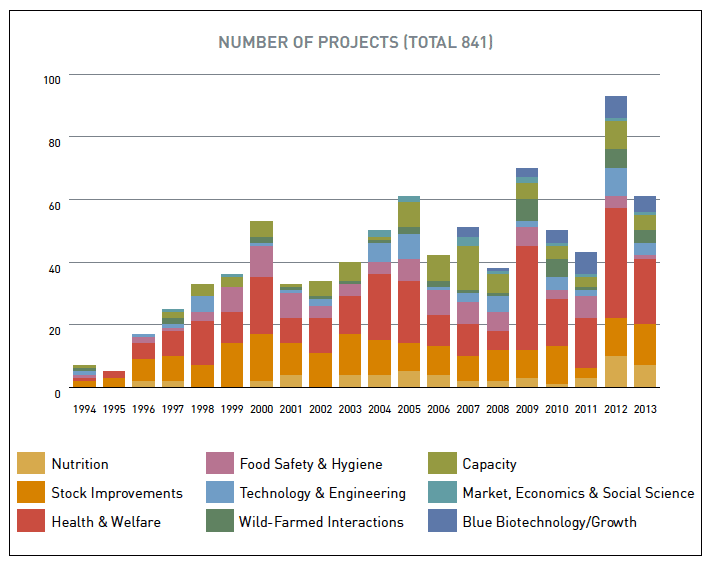Select the Stock Improvements segment of 2008 bar
This screenshot has width=712, height=566.
click(x=498, y=365)
